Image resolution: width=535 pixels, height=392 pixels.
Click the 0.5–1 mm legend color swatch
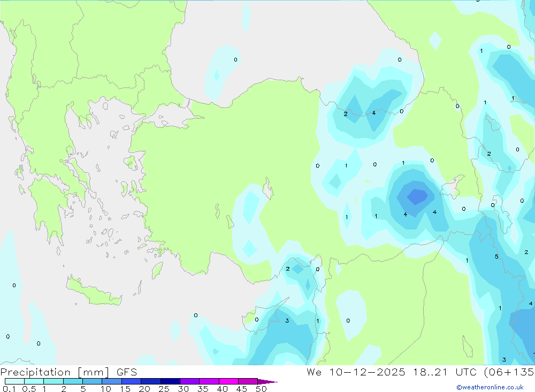[x=34, y=381]
